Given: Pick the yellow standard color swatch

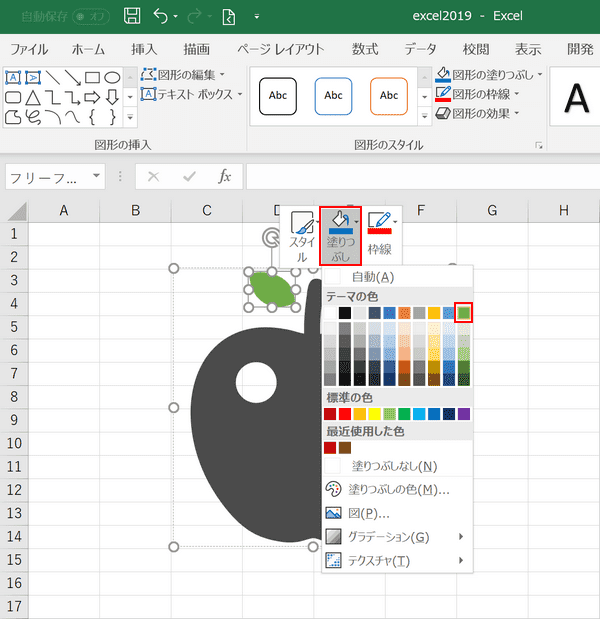Looking at the screenshot, I should click(x=374, y=414).
